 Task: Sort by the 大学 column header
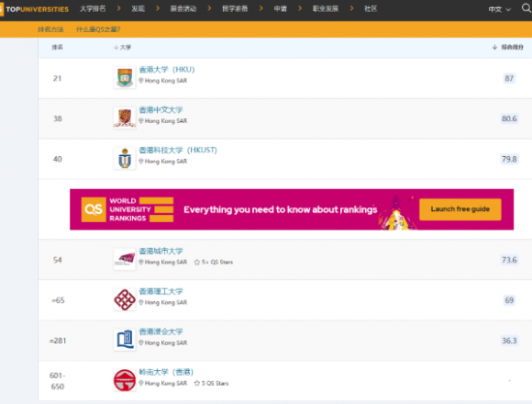pyautogui.click(x=123, y=47)
